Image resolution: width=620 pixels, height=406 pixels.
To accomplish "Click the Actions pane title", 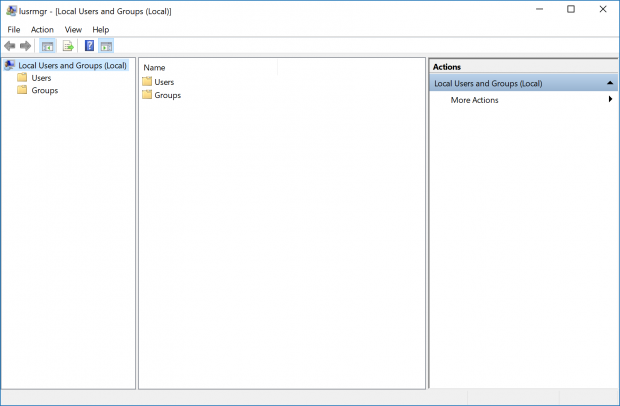I will (447, 67).
